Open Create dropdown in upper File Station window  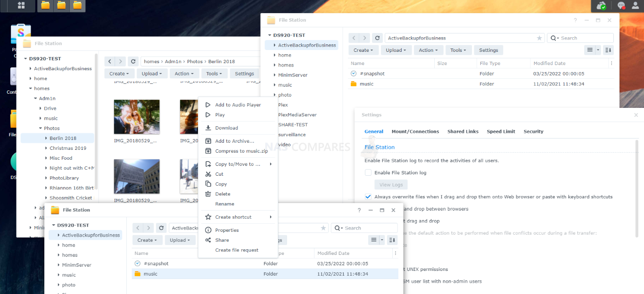pyautogui.click(x=363, y=50)
